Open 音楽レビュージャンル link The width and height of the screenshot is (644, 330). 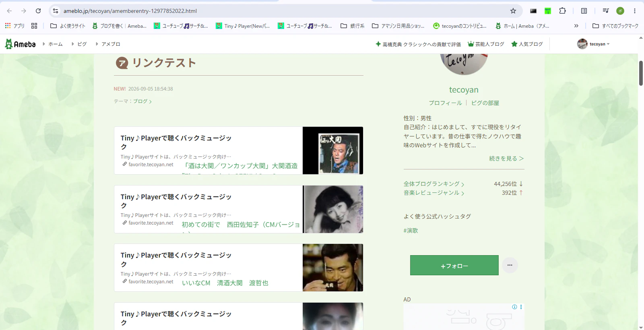pos(434,193)
